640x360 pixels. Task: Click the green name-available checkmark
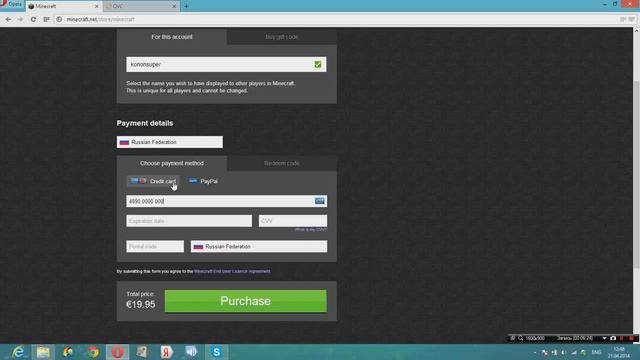[318, 64]
